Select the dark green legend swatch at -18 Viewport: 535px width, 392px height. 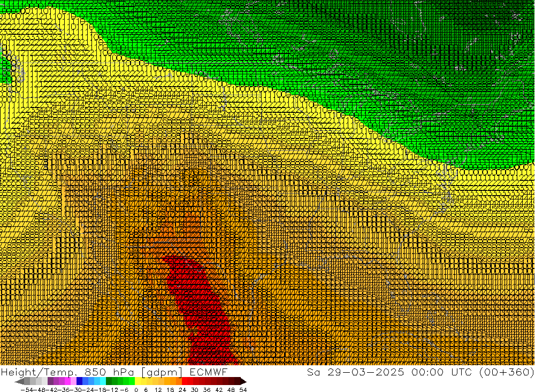tap(109, 381)
